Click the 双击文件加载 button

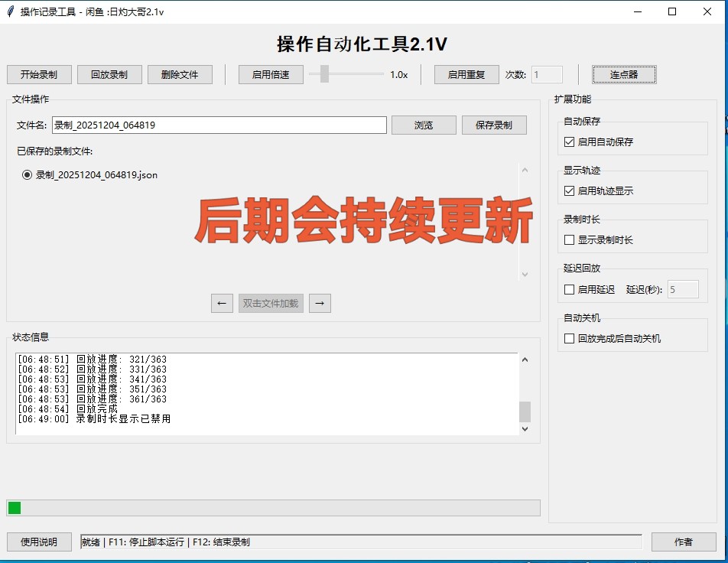tap(271, 304)
